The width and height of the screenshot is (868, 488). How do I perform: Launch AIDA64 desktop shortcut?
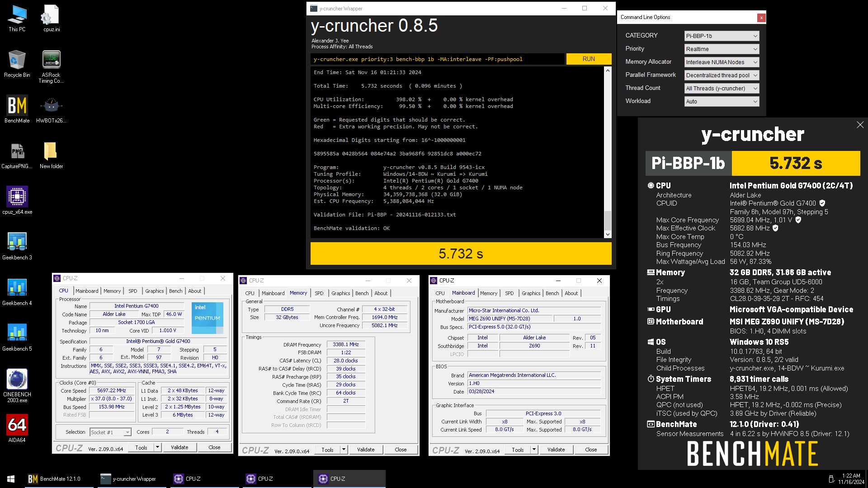point(17,428)
